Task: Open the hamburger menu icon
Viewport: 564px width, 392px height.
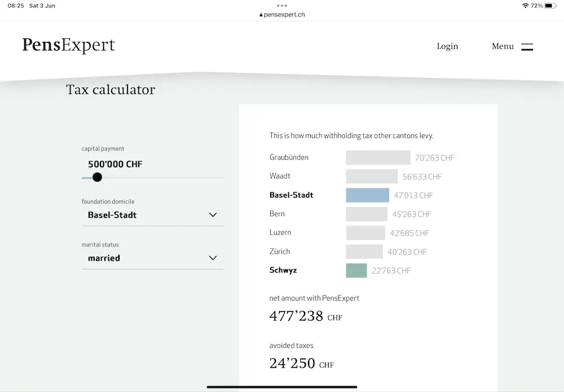Action: (x=527, y=47)
